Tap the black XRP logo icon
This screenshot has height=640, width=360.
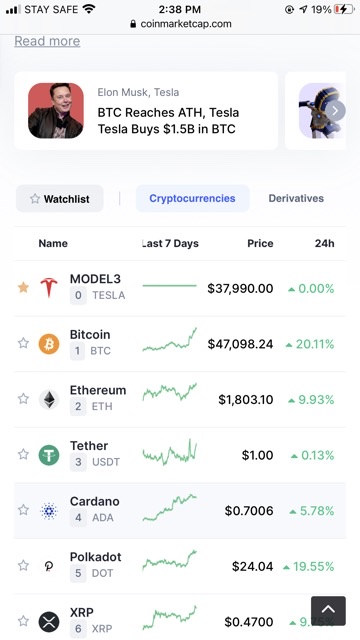point(49,622)
